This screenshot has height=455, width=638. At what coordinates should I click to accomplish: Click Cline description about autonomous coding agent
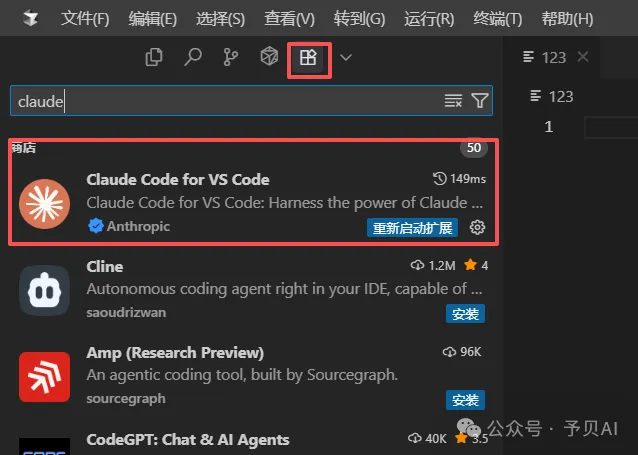[x=284, y=289]
